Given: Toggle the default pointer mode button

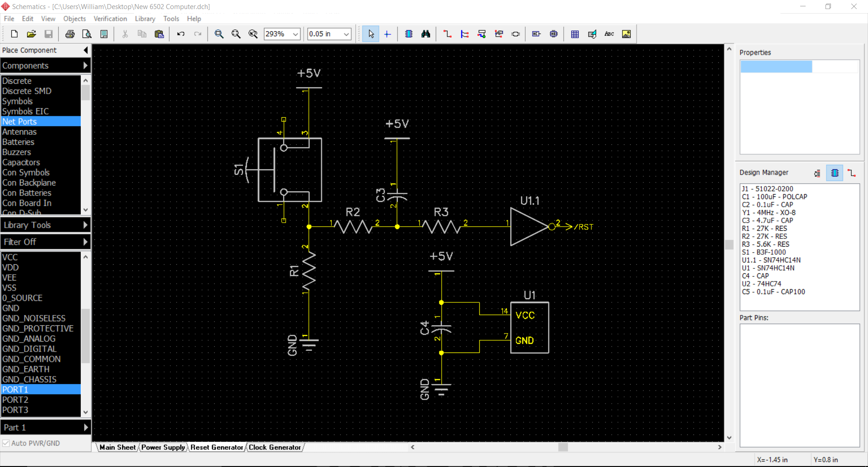Looking at the screenshot, I should tap(371, 34).
